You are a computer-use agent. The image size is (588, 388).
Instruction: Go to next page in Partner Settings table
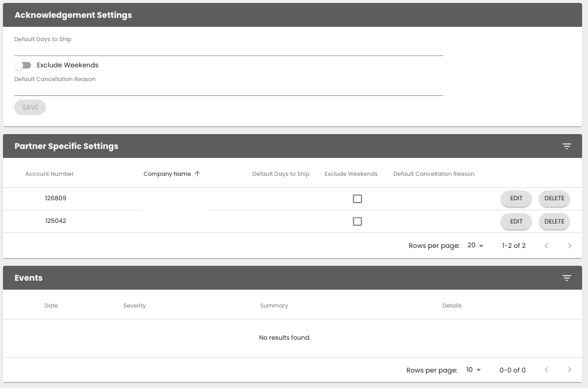point(570,246)
